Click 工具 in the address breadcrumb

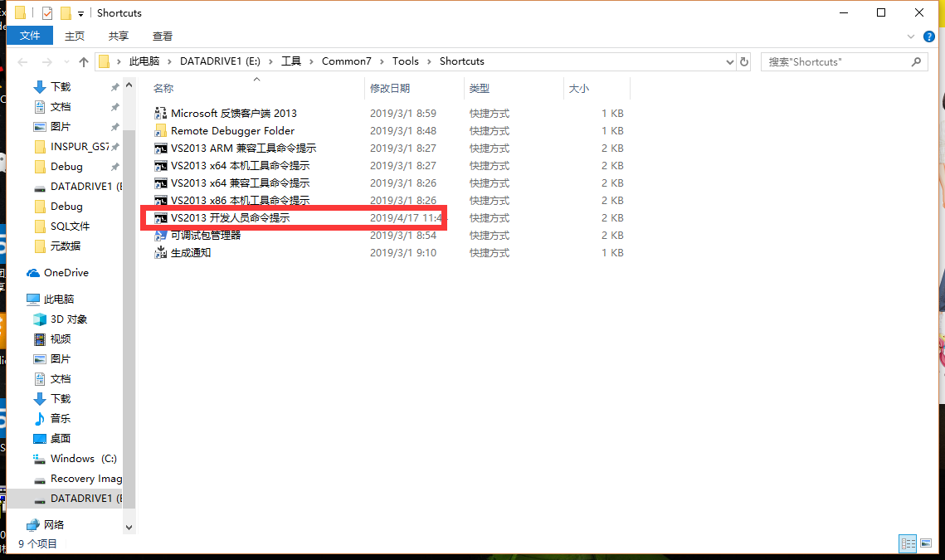291,61
